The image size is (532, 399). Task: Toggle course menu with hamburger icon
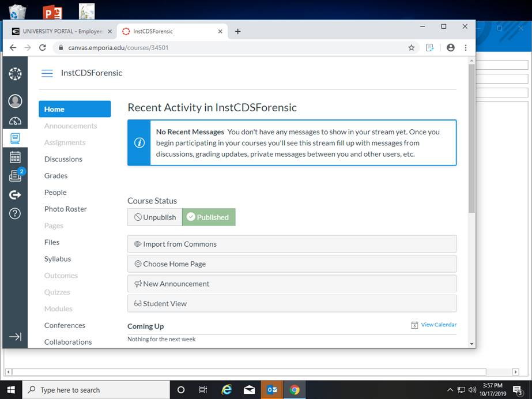coord(47,73)
